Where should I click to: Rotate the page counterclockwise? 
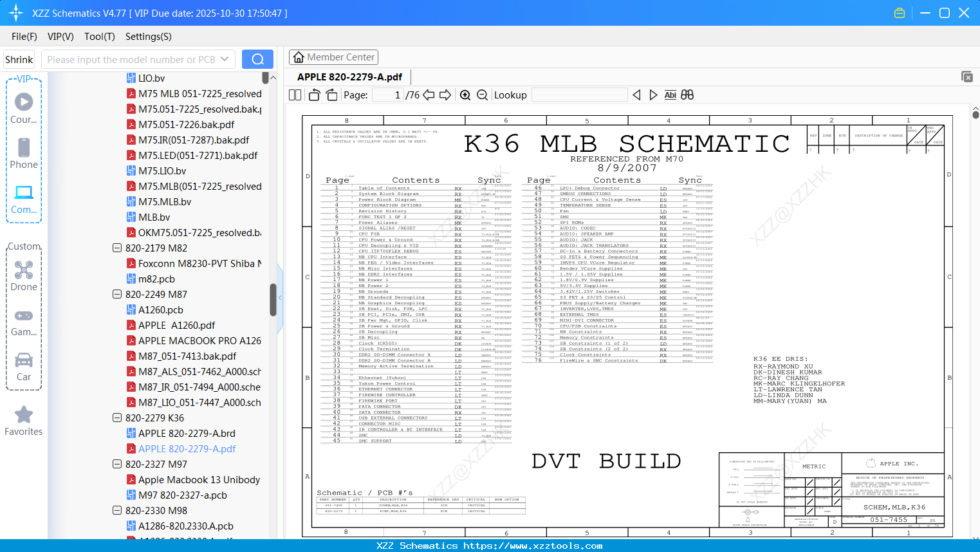pyautogui.click(x=314, y=95)
